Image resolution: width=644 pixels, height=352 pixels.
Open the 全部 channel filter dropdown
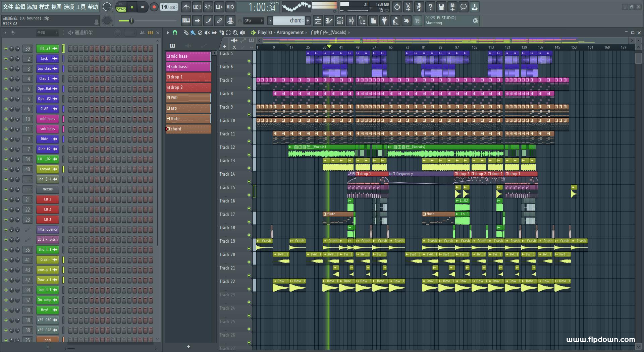point(47,33)
